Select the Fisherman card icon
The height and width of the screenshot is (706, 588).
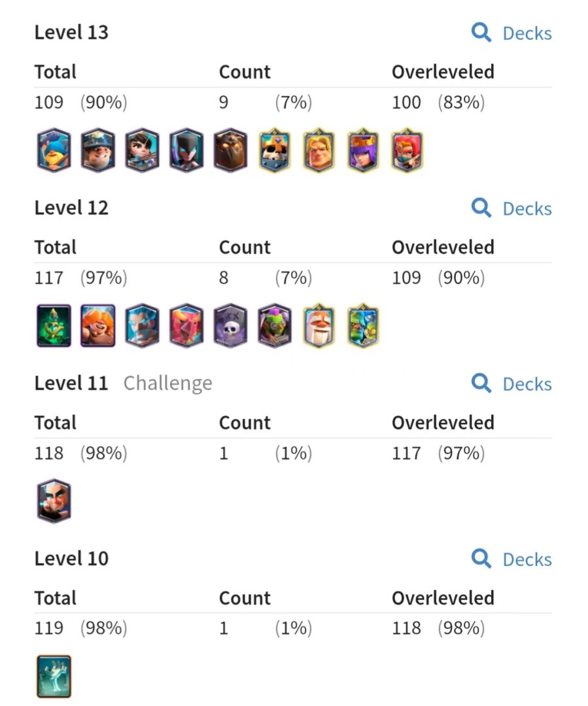[x=54, y=150]
